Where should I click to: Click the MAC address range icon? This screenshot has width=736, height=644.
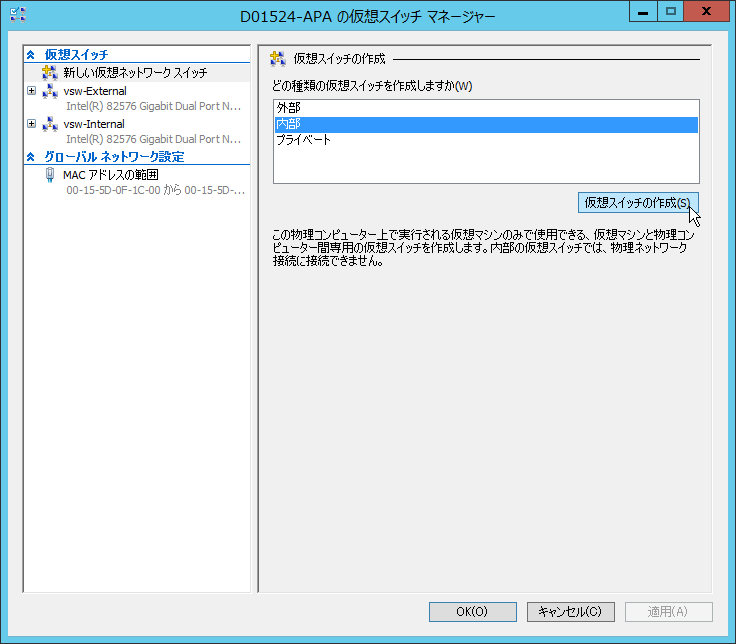point(50,175)
